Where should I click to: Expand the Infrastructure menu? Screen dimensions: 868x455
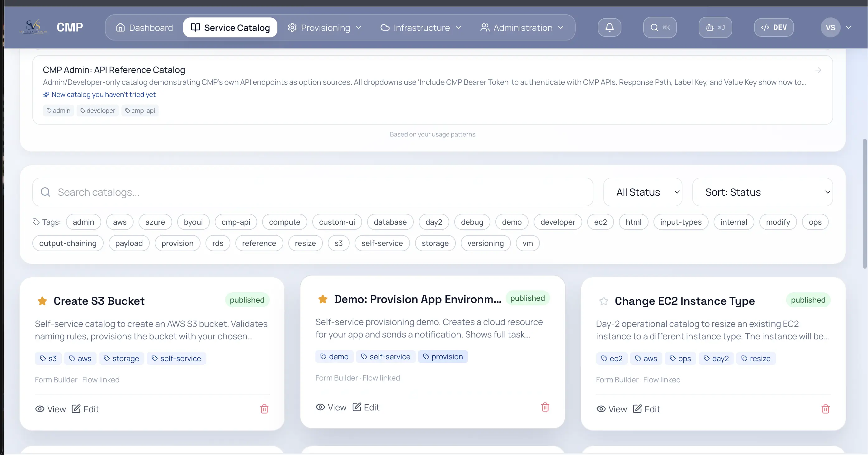point(421,27)
